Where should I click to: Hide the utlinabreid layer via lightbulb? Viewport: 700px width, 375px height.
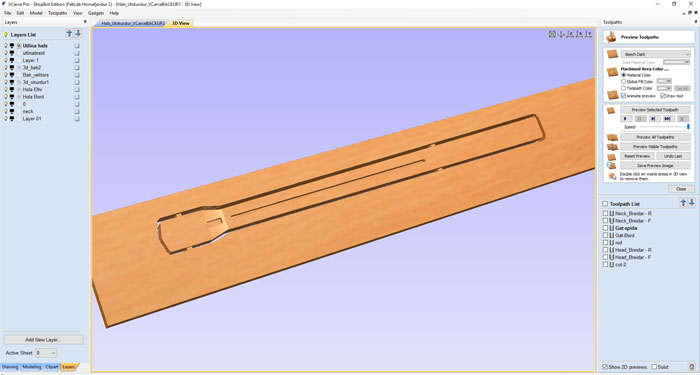click(x=6, y=53)
